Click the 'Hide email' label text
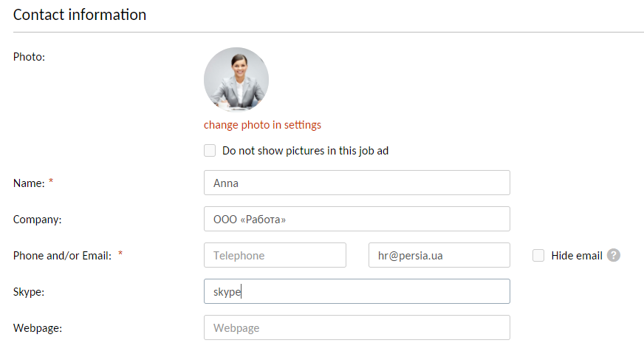The image size is (644, 360). click(x=577, y=255)
